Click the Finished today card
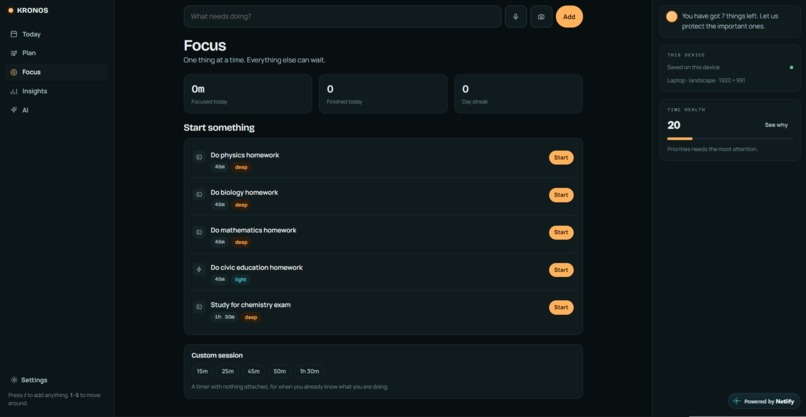This screenshot has width=806, height=417. pyautogui.click(x=383, y=94)
